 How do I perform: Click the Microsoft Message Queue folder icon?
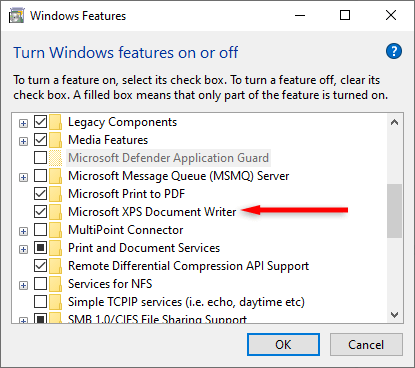pos(56,176)
